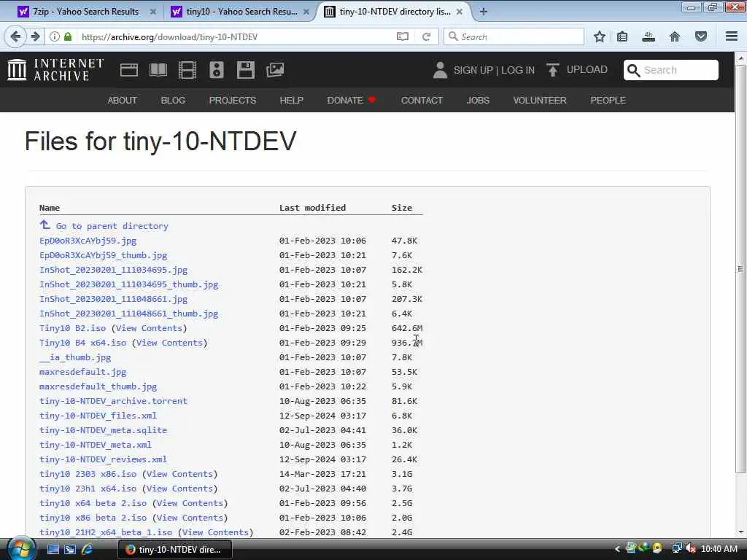Bookmark this page with the star icon
The image size is (747, 560).
pyautogui.click(x=600, y=36)
